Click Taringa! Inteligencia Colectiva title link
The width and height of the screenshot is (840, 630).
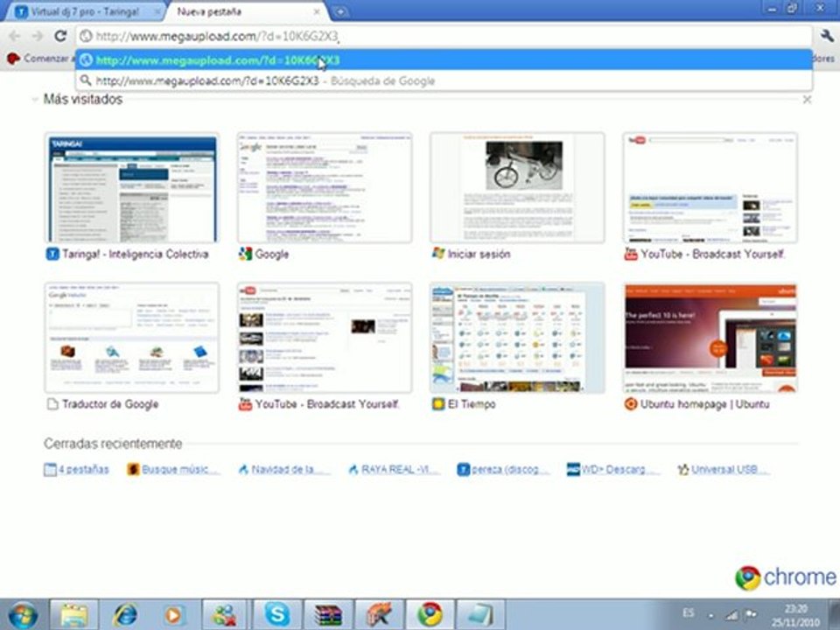click(135, 254)
